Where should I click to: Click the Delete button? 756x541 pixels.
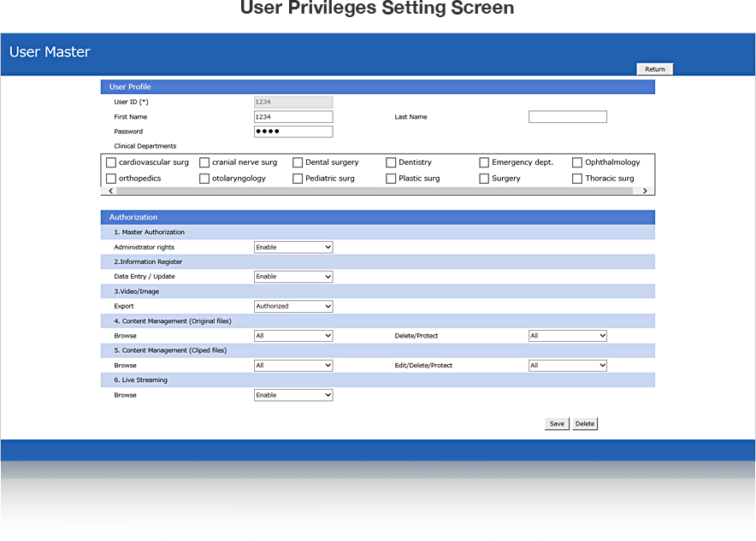585,424
